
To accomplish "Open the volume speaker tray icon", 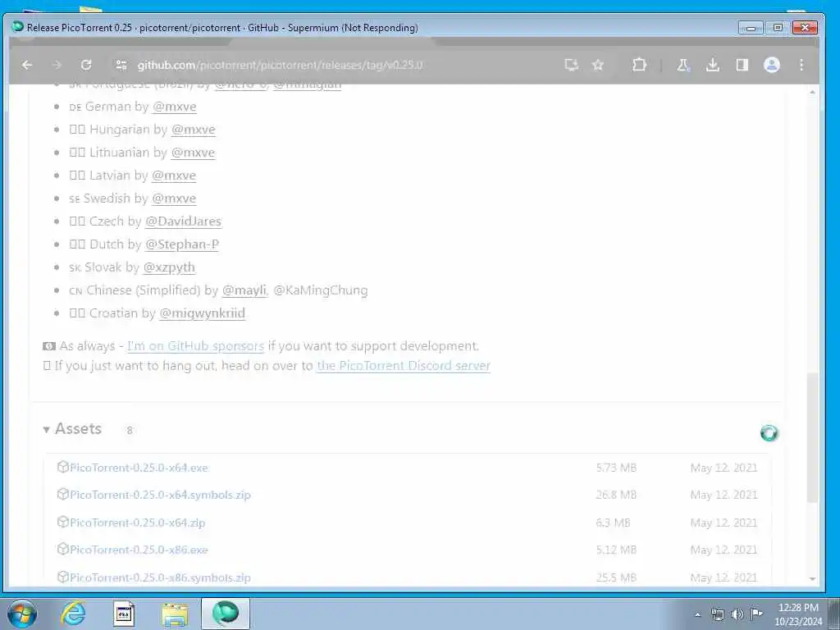I will [x=737, y=615].
